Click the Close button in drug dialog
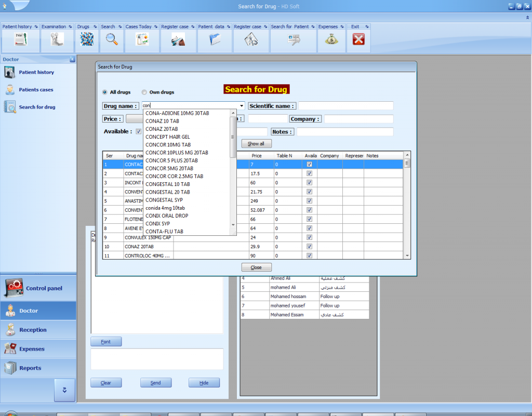This screenshot has width=532, height=416. tap(257, 267)
